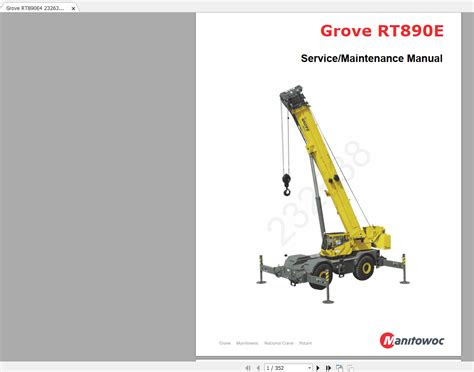
Task: Click the Service/Maintenance Manual heading
Action: click(372, 58)
